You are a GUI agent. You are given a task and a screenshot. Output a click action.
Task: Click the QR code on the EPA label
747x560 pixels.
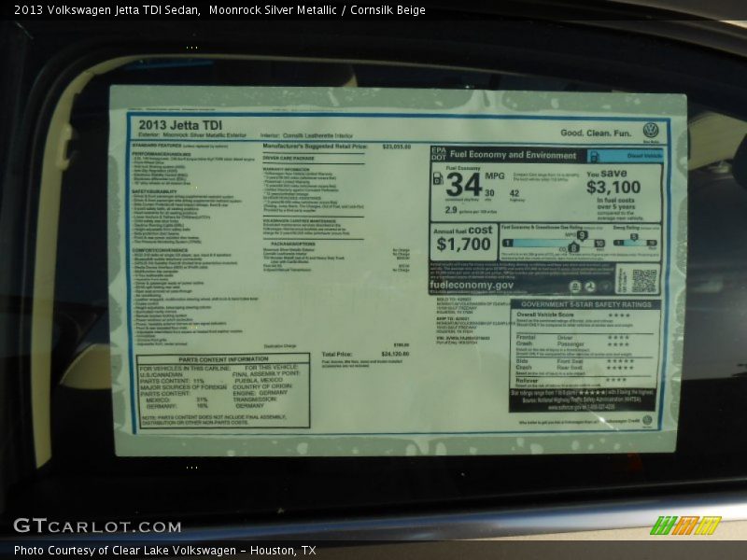click(x=643, y=281)
